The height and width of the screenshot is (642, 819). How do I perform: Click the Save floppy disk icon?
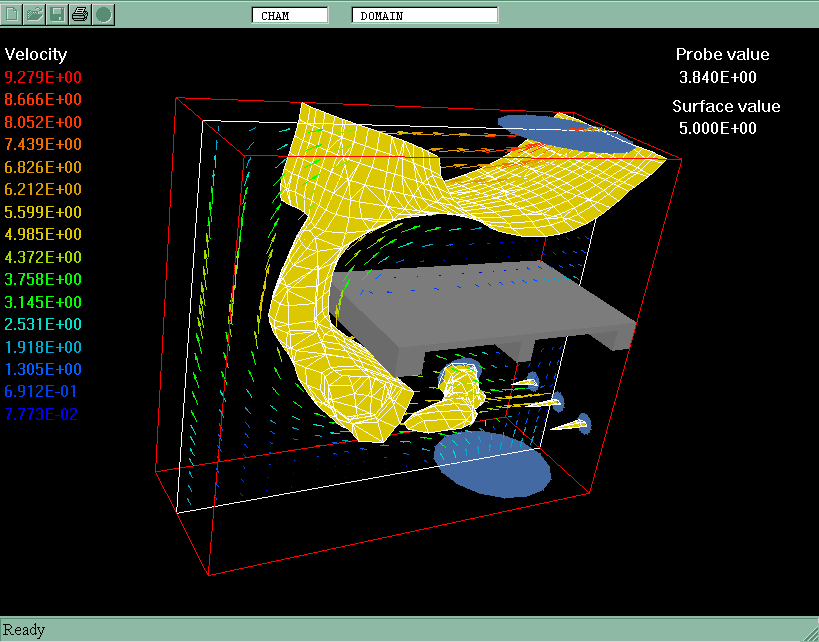[x=58, y=14]
